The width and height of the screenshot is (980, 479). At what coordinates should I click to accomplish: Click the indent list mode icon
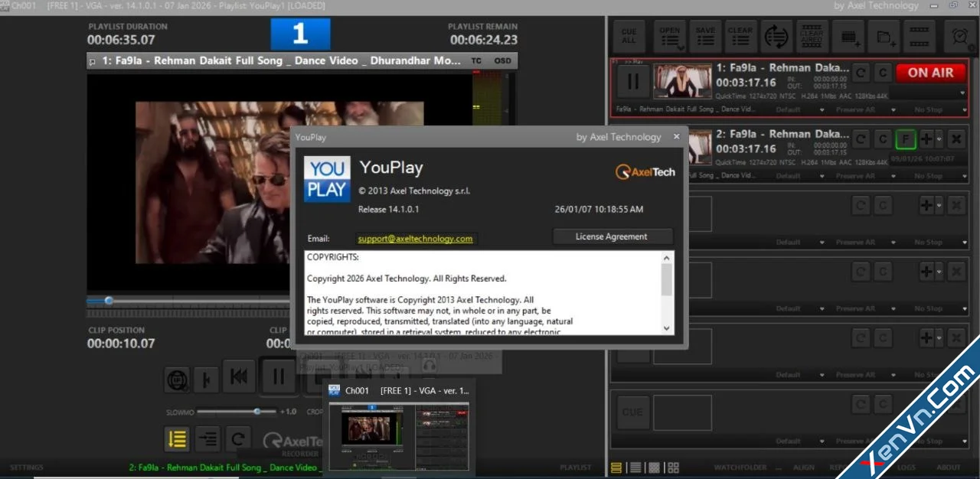coord(207,438)
